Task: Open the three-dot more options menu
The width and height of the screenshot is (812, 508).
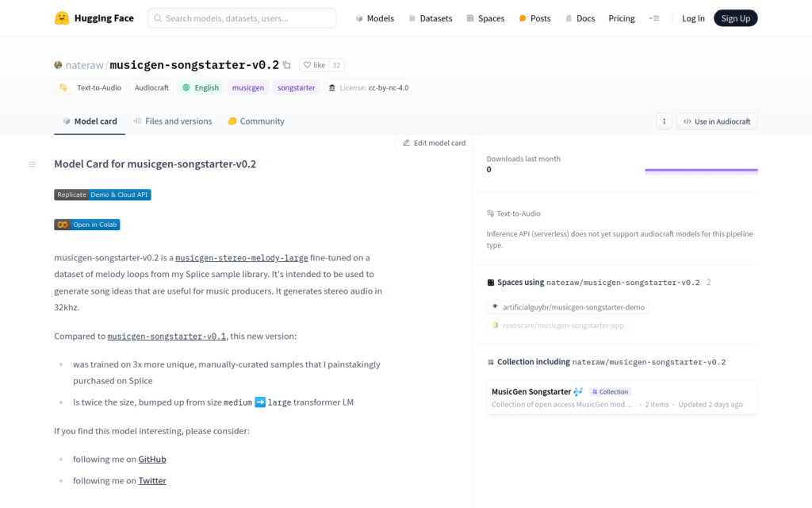Action: [664, 121]
